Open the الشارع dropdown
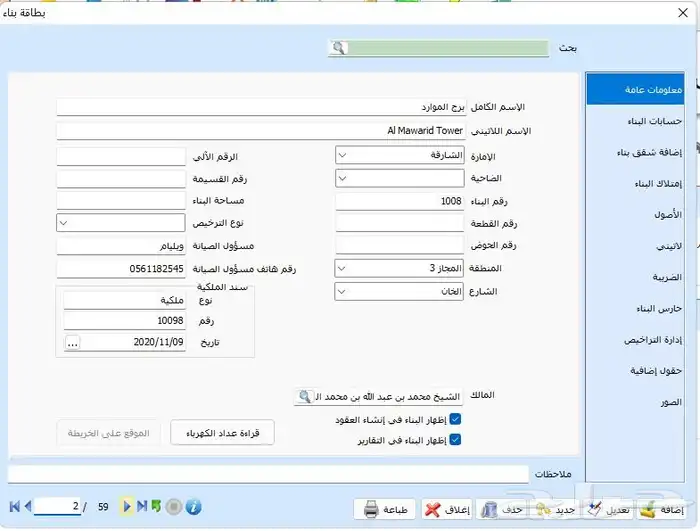The height and width of the screenshot is (531, 700). 399,292
